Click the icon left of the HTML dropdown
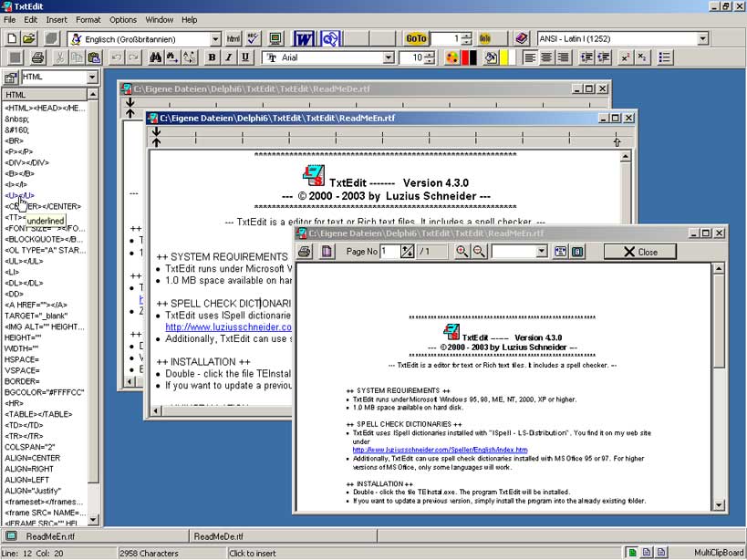This screenshot has height=560, width=747. 10,78
